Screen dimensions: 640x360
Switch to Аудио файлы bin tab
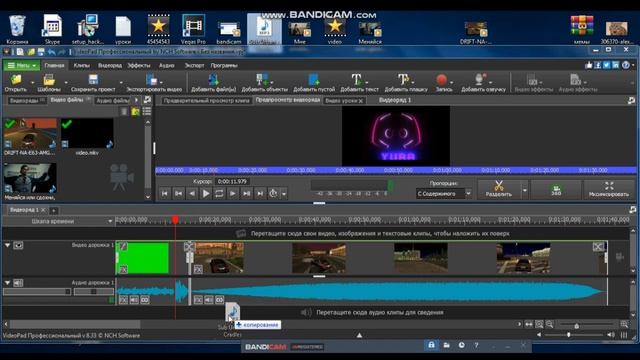pos(113,100)
